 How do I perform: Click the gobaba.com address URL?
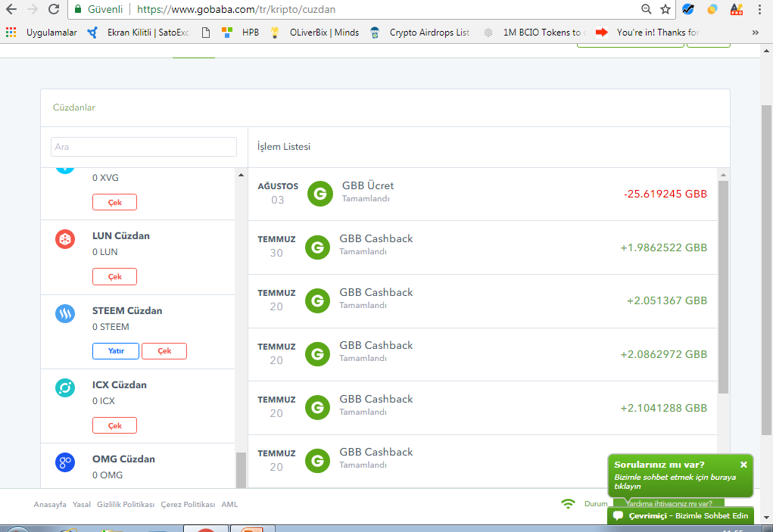236,9
